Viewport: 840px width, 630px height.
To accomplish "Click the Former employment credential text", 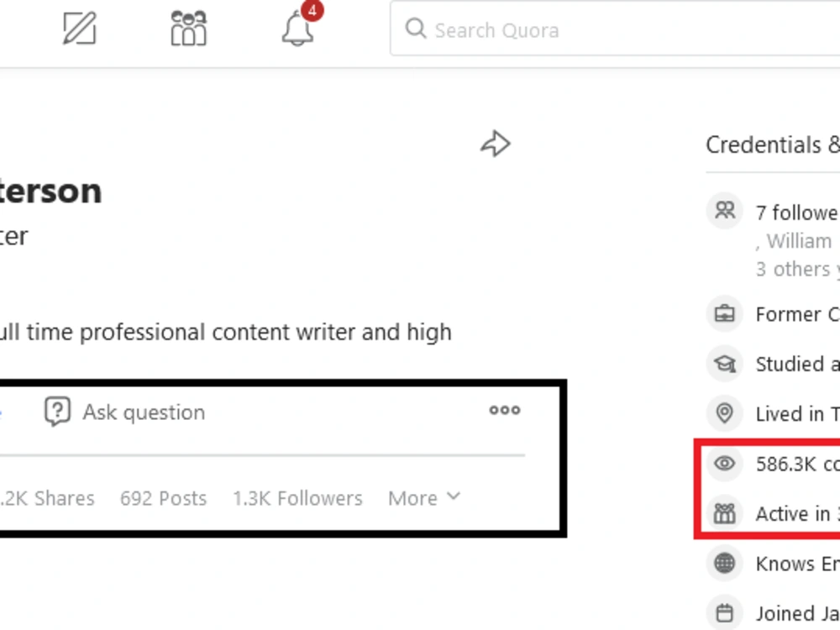I will click(798, 314).
